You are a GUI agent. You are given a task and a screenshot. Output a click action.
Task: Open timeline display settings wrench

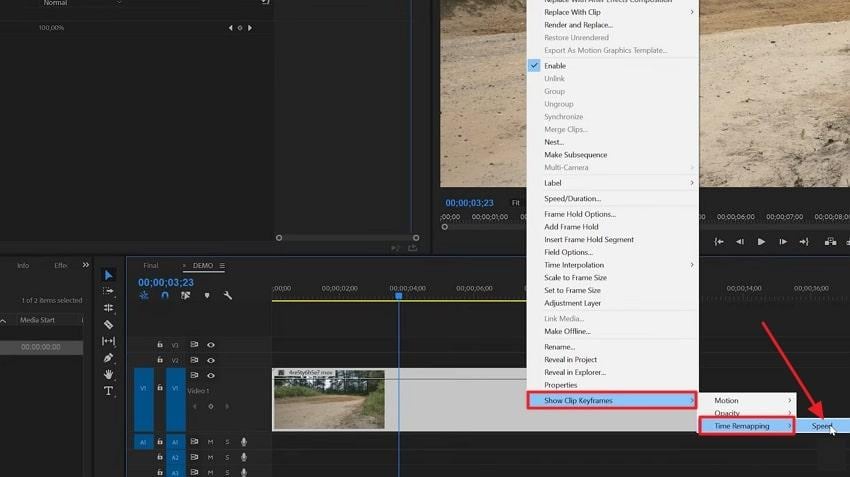[228, 295]
